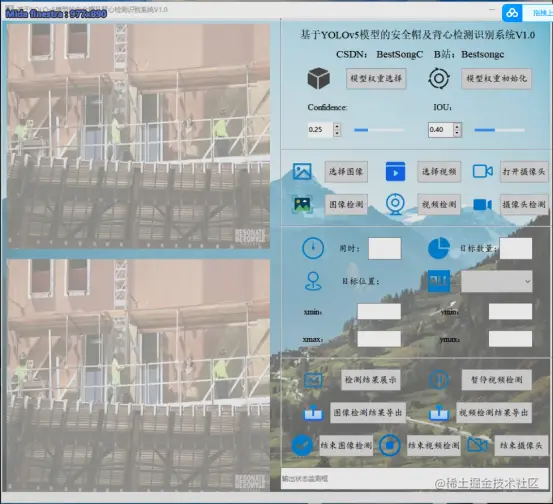Click the 视频检测 button
Image resolution: width=553 pixels, height=504 pixels.
click(x=439, y=204)
